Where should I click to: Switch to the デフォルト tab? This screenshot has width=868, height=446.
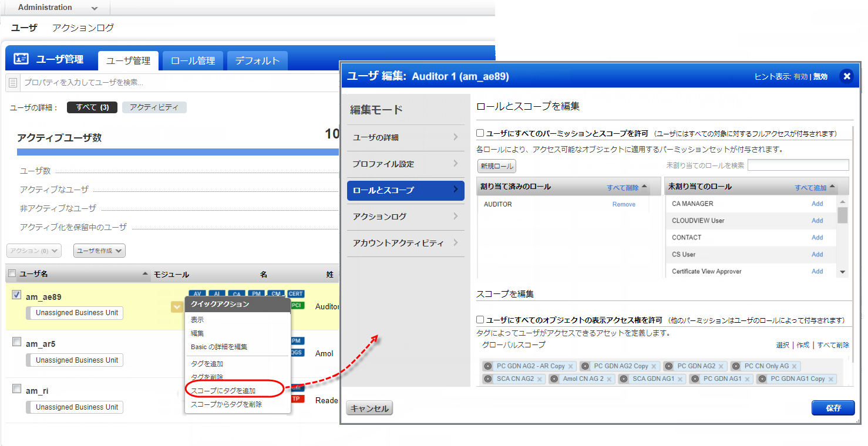pyautogui.click(x=258, y=60)
